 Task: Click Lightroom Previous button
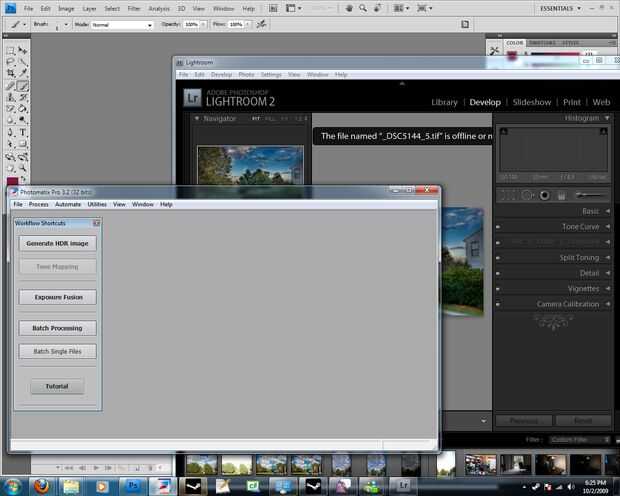524,421
